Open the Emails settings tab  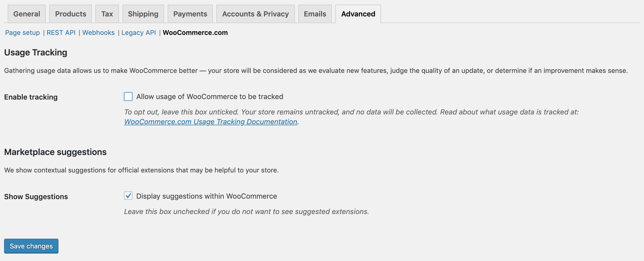click(315, 14)
